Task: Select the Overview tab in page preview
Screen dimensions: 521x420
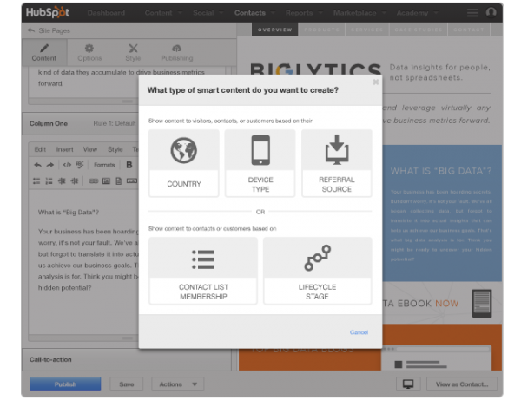Action: pos(274,30)
